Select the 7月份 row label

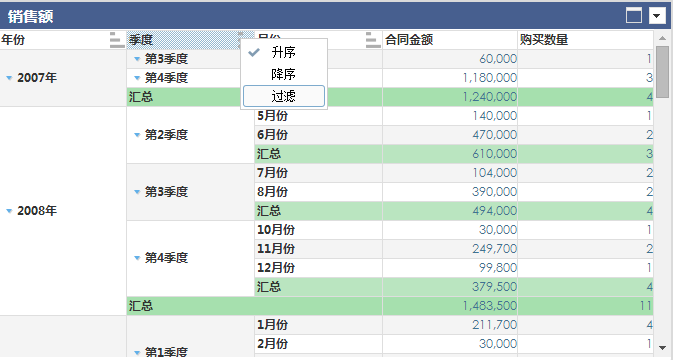273,173
